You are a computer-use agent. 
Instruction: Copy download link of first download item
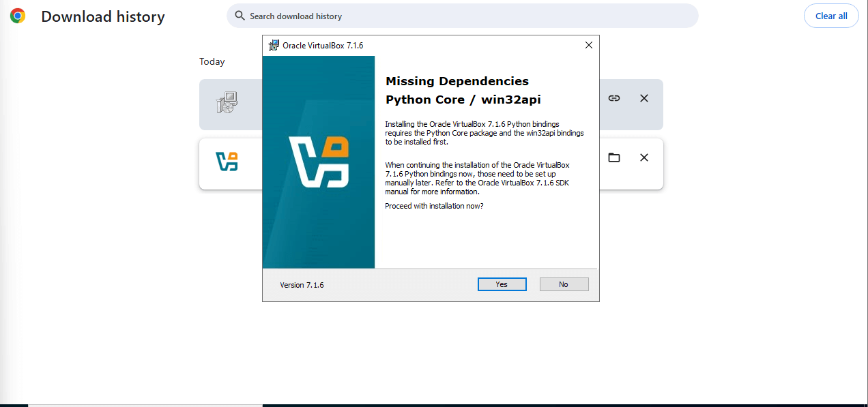click(x=614, y=98)
